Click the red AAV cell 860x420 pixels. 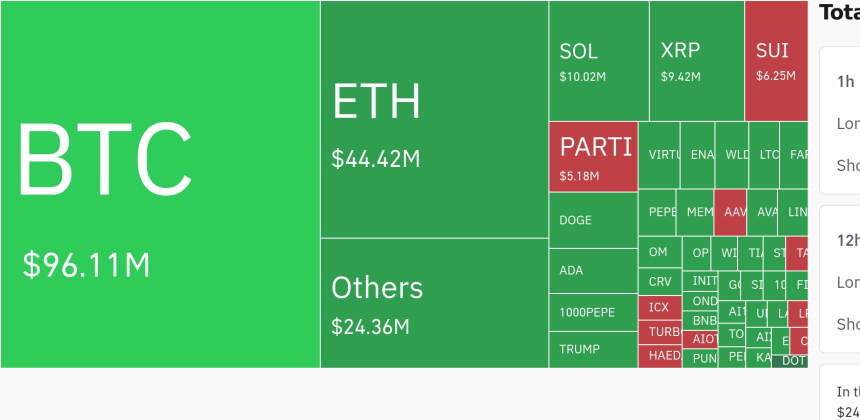click(x=730, y=212)
